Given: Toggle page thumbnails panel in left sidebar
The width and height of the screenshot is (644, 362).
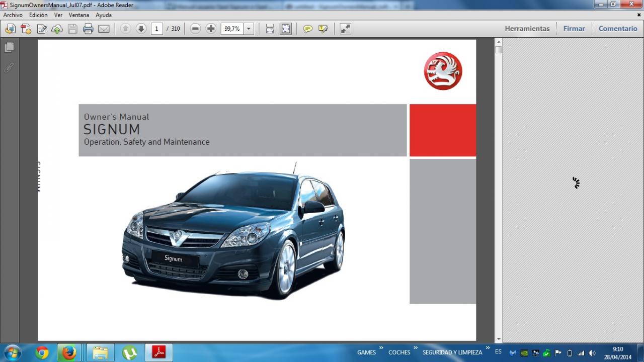Looking at the screenshot, I should pos(9,47).
